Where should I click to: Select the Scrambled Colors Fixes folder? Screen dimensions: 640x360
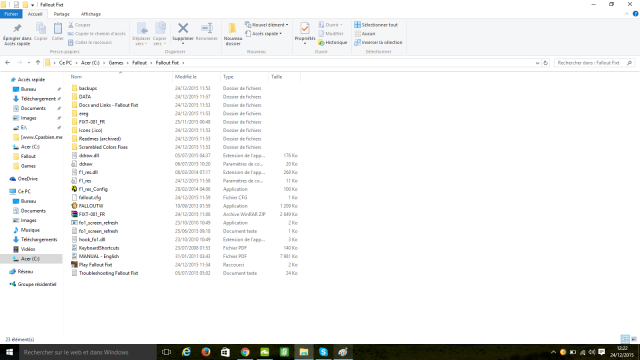[x=103, y=147]
